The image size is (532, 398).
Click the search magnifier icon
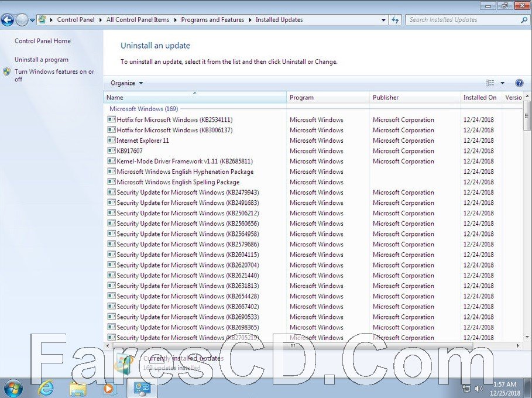(x=524, y=20)
